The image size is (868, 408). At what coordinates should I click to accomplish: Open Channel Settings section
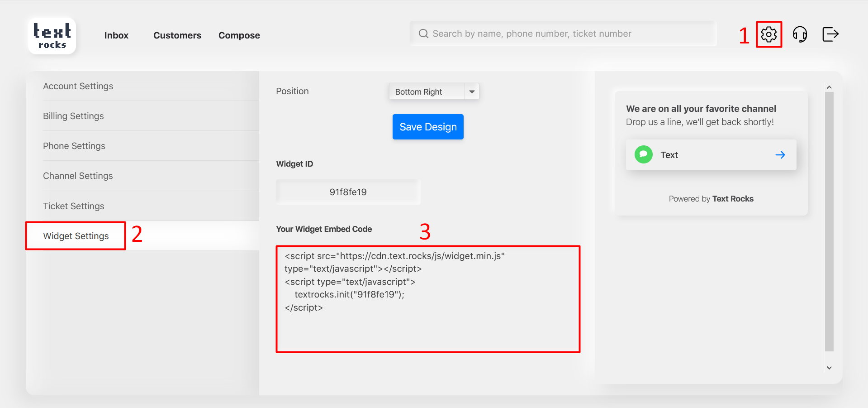(78, 176)
